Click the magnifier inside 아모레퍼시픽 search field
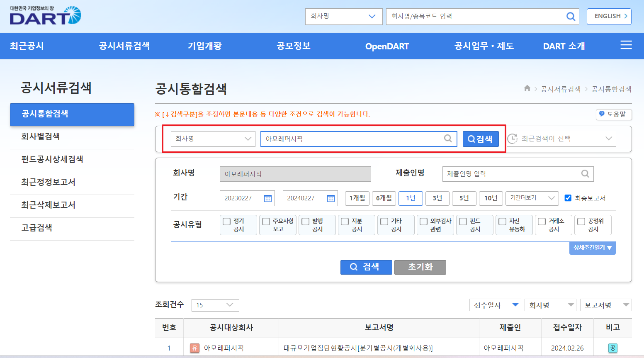Viewport: 644px width, 358px height. pos(448,139)
